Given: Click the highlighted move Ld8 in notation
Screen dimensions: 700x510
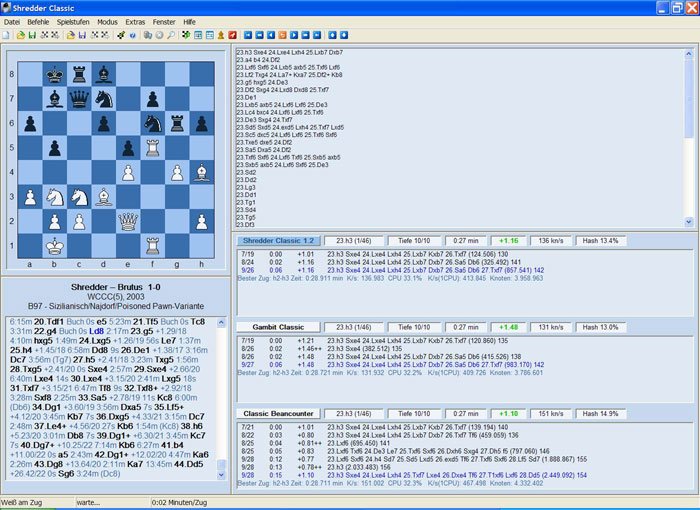Looking at the screenshot, I should [x=96, y=331].
